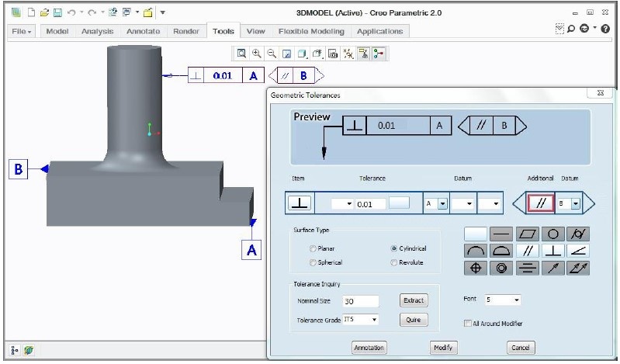The width and height of the screenshot is (620, 364).
Task: Open the secondary datum dropdown
Action: click(x=469, y=204)
